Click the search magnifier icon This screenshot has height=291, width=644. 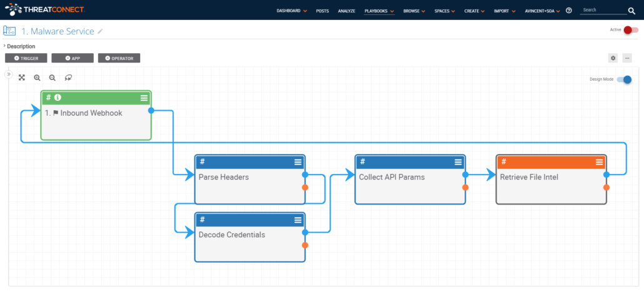pyautogui.click(x=631, y=11)
